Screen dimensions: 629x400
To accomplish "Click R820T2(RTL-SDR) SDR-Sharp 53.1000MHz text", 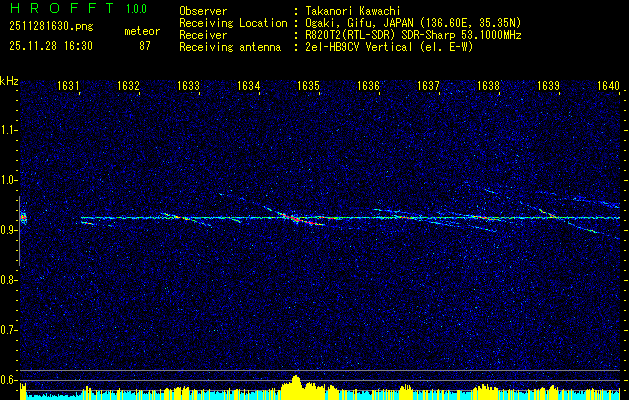I will (x=413, y=35).
